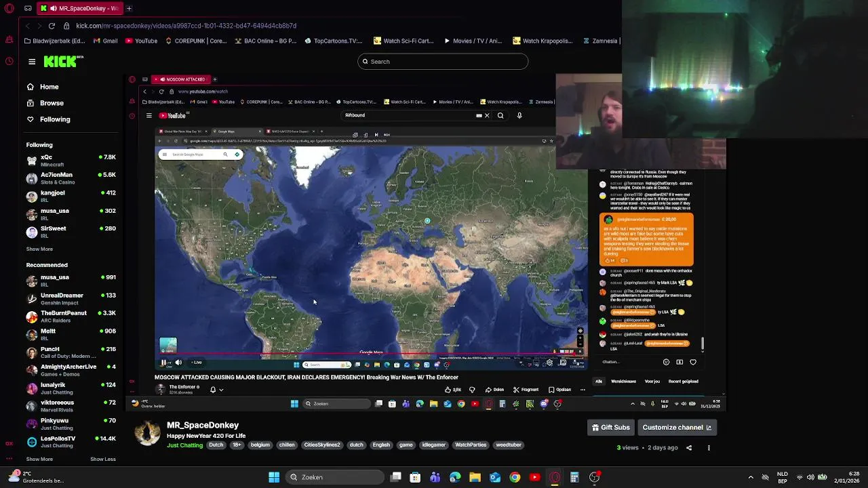Screen dimensions: 868x488
Task: Open Google Chrome from taskbar
Action: (x=515, y=477)
